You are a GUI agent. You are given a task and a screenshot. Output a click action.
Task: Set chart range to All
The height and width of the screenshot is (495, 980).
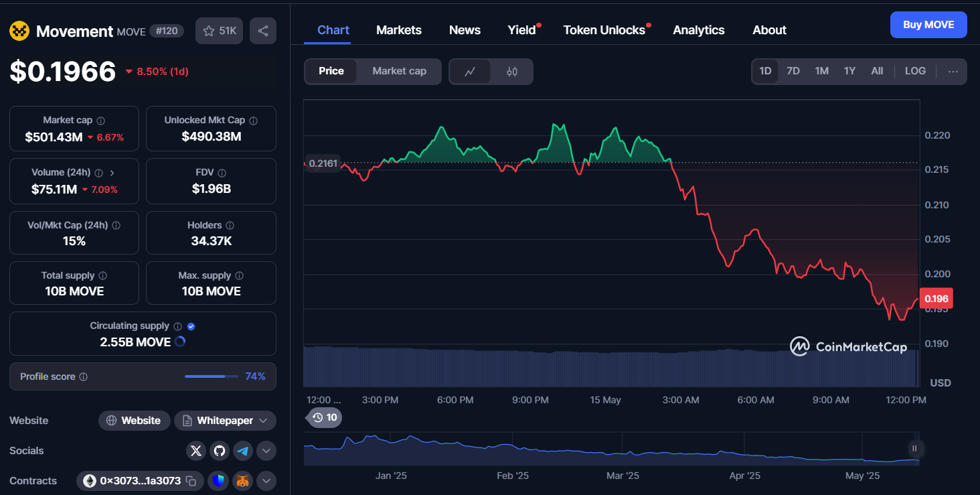pyautogui.click(x=877, y=71)
